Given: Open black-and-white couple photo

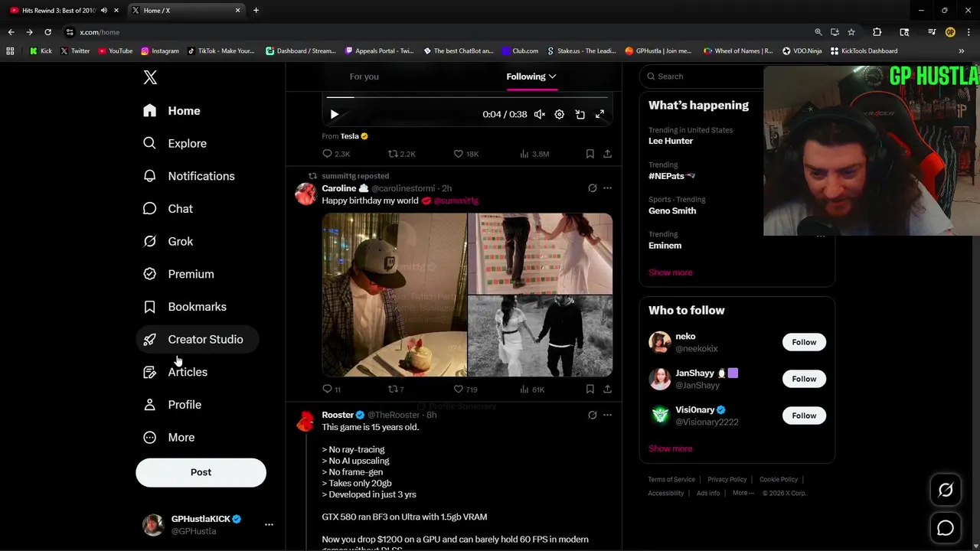Looking at the screenshot, I should pos(541,337).
